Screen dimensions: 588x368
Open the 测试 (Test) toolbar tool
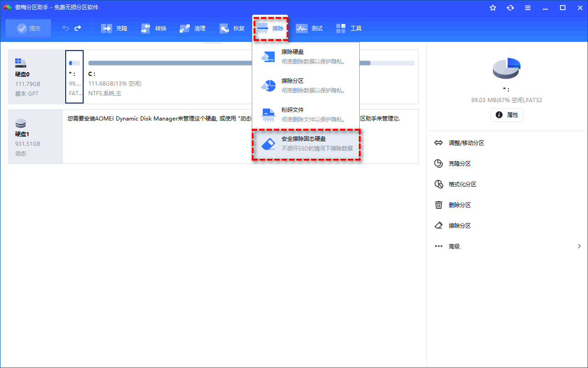pyautogui.click(x=309, y=29)
